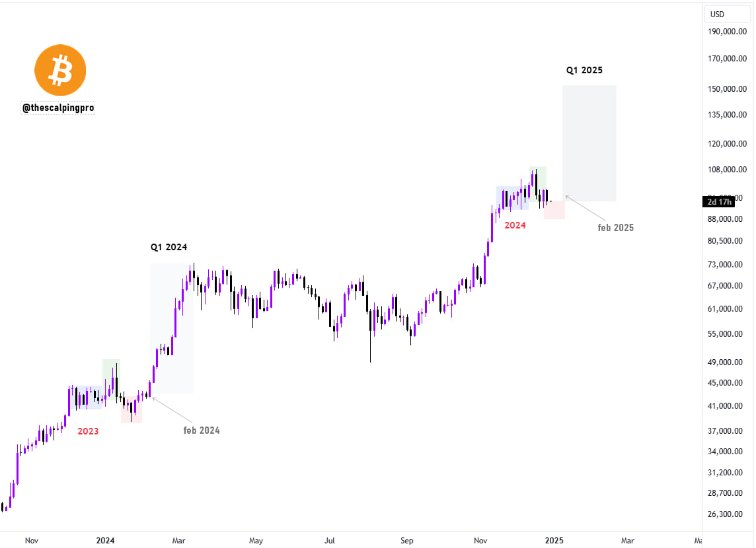Click the 2d 17h countdown price label
Image resolution: width=756 pixels, height=548 pixels.
tap(718, 201)
